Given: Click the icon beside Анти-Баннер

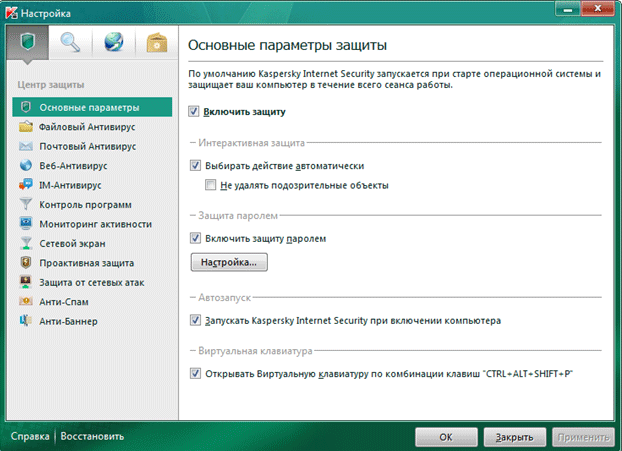Looking at the screenshot, I should (26, 320).
